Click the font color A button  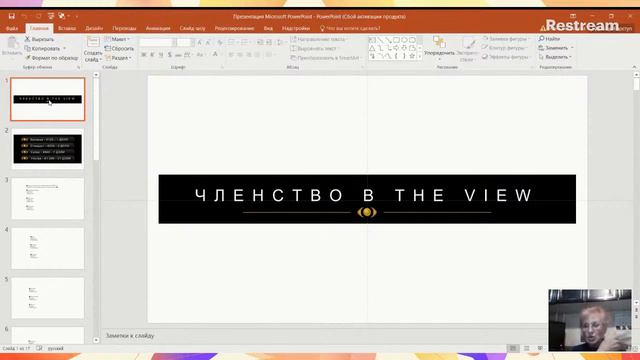tap(215, 55)
